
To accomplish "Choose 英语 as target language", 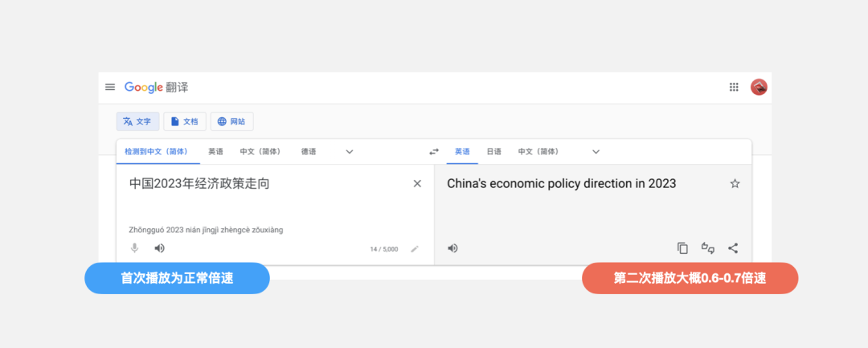I will click(x=462, y=152).
